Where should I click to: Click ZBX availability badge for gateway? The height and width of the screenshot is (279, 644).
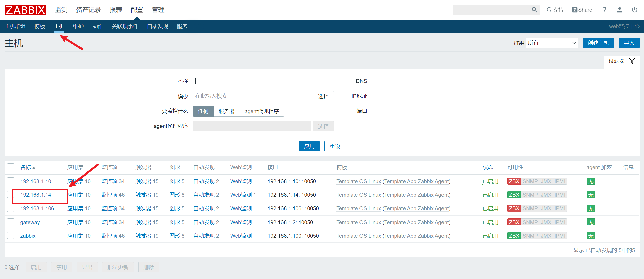pyautogui.click(x=514, y=222)
